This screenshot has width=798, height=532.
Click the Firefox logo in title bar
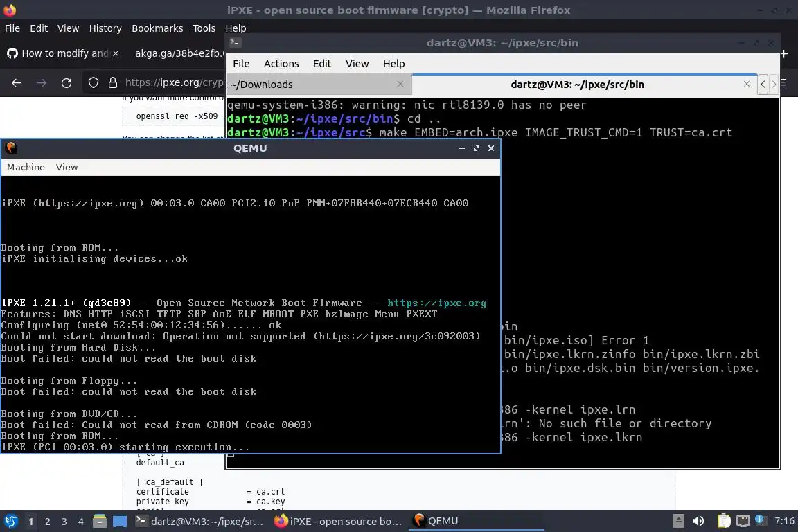coord(10,10)
